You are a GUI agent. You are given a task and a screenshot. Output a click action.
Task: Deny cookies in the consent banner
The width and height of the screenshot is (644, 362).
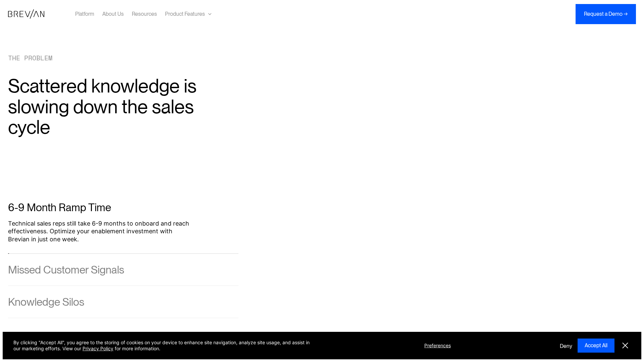(x=566, y=346)
